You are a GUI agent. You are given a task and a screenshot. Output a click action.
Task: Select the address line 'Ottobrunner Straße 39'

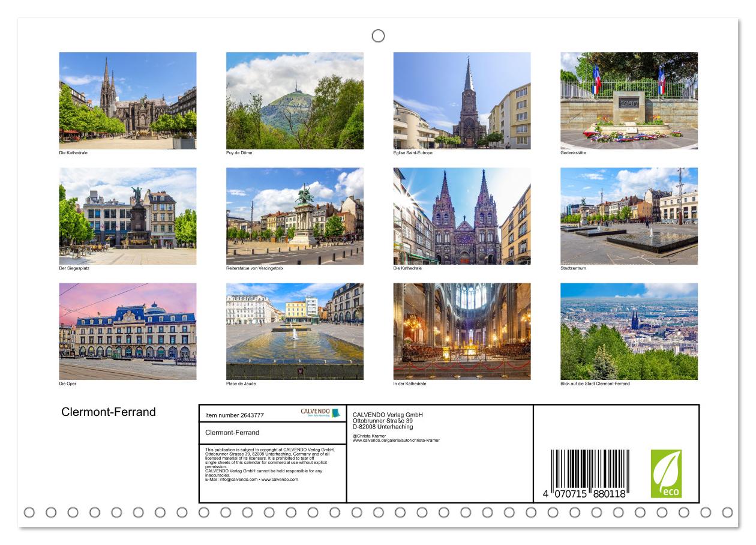(x=383, y=421)
